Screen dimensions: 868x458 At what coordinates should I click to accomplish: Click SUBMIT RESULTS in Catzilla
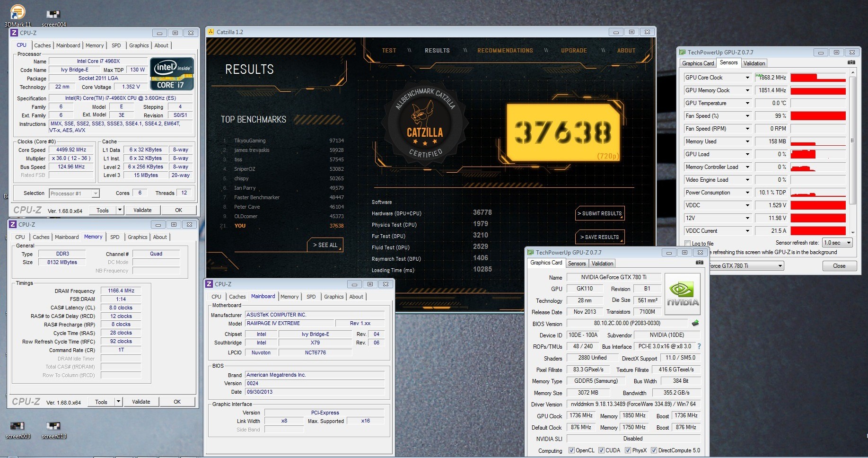click(600, 213)
